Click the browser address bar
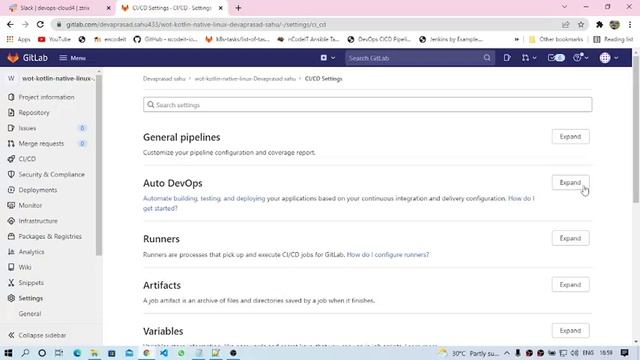Viewport: 640px width, 360px height. coord(310,24)
